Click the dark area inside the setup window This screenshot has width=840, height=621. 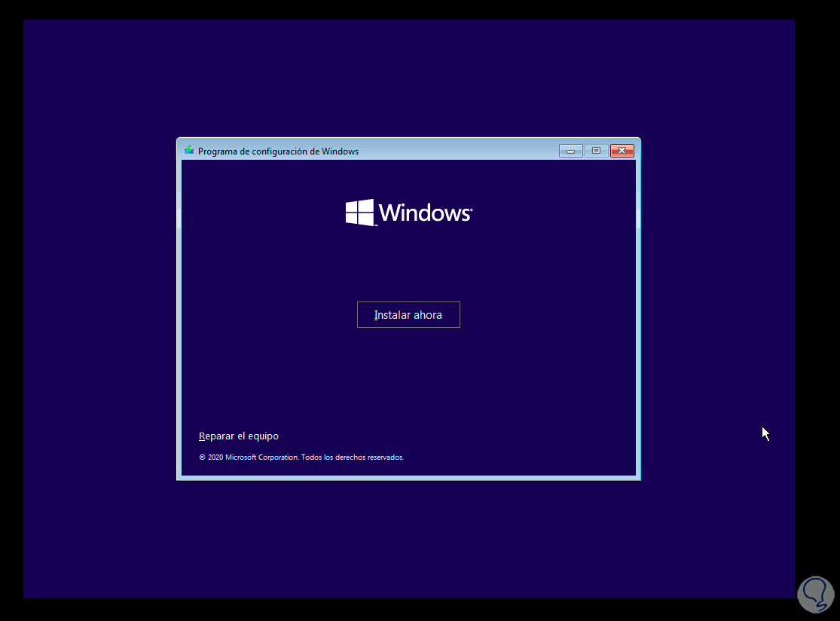[409, 377]
